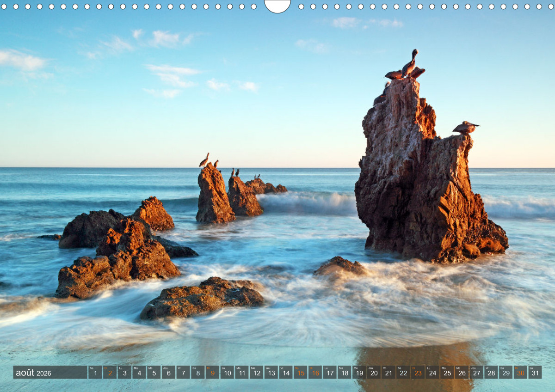Click the calendar hanging hole at top center
This screenshot has height=392, width=555.
(277, 5)
